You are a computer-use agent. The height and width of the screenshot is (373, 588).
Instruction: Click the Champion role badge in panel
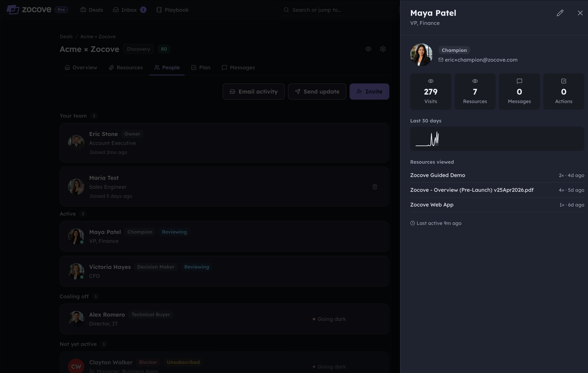click(454, 50)
